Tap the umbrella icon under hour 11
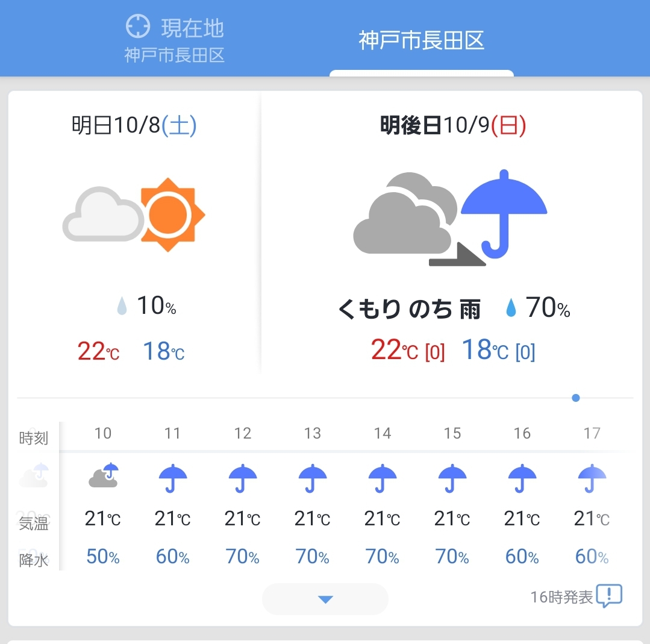Viewport: 650px width, 644px height. point(173,478)
